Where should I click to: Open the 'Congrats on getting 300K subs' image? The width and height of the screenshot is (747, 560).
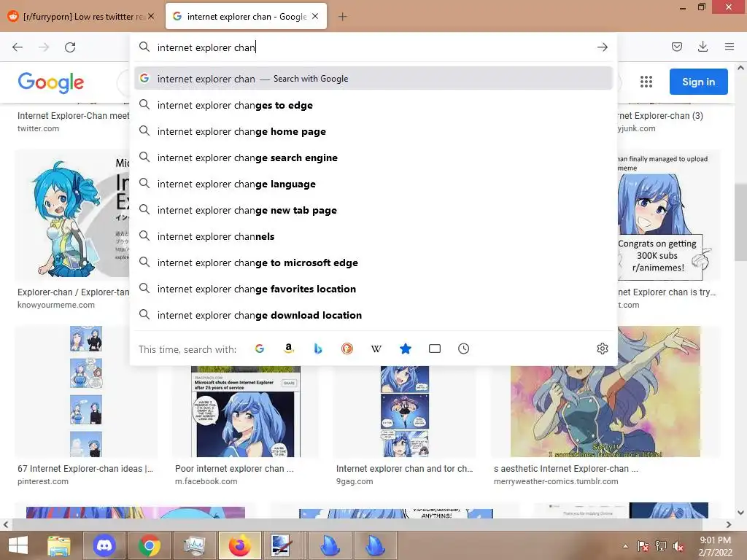669,215
